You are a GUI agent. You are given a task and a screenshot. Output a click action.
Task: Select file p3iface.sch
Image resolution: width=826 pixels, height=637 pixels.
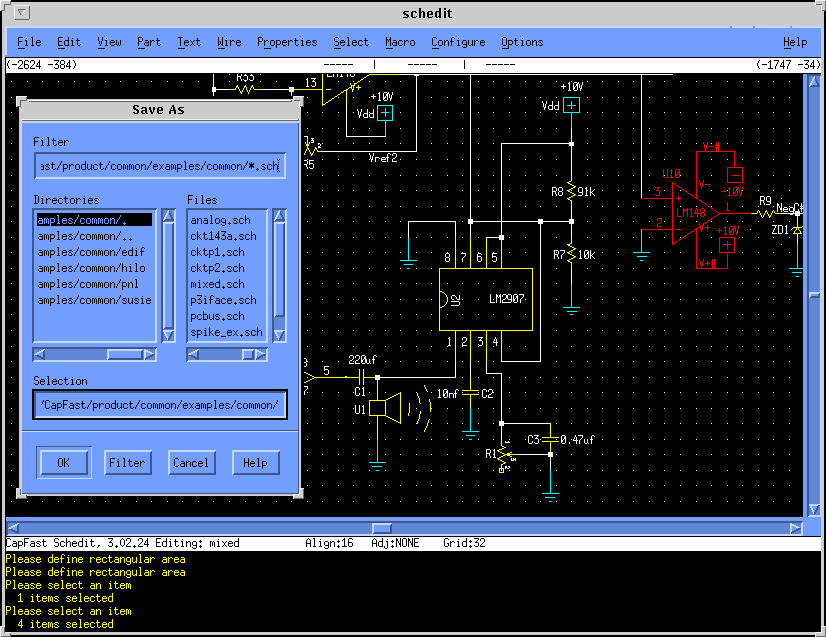pyautogui.click(x=227, y=300)
